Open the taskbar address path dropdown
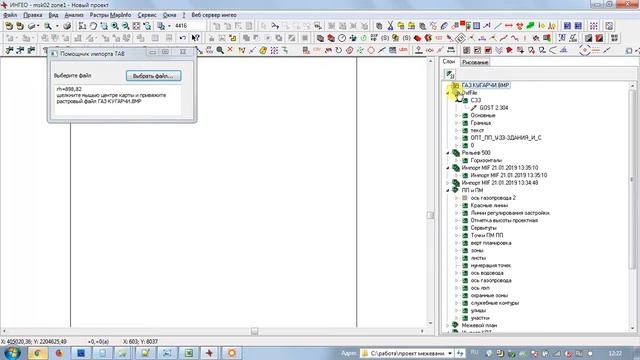The width and height of the screenshot is (640, 360). (x=450, y=353)
